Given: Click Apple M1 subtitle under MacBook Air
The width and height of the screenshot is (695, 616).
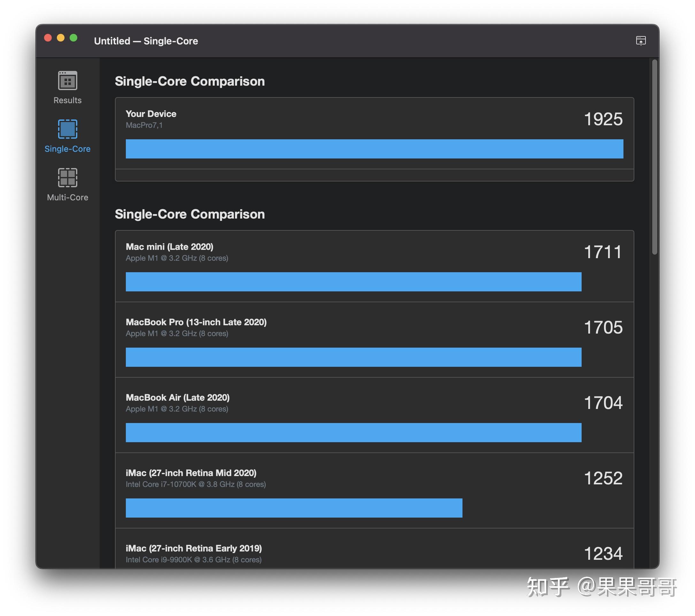Looking at the screenshot, I should tap(177, 409).
